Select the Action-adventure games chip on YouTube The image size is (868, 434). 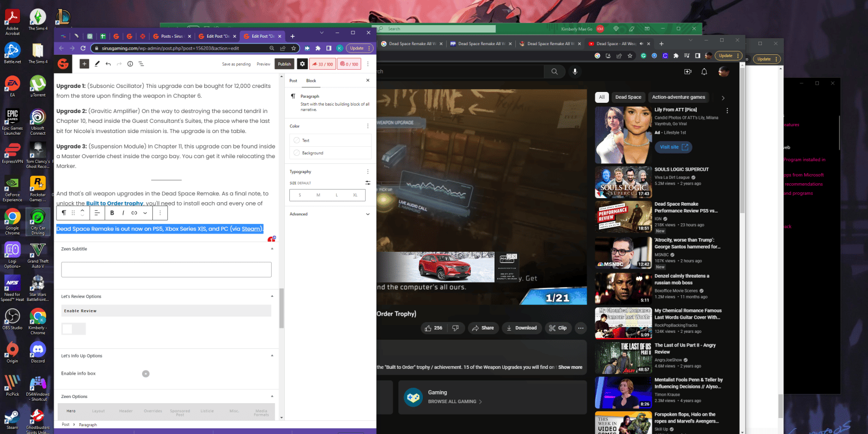[x=679, y=97]
